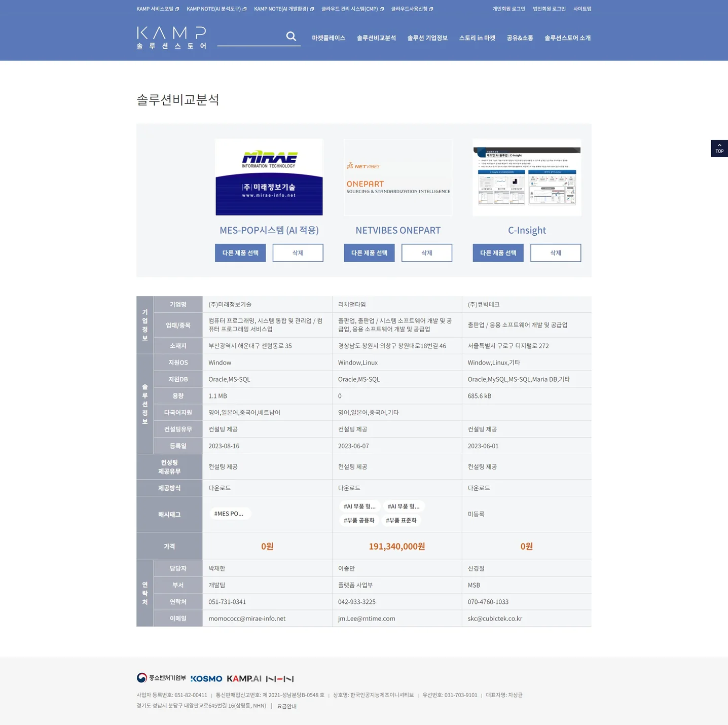Image resolution: width=728 pixels, height=725 pixels.
Task: Click the phone number 042-933-3225
Action: pos(357,602)
